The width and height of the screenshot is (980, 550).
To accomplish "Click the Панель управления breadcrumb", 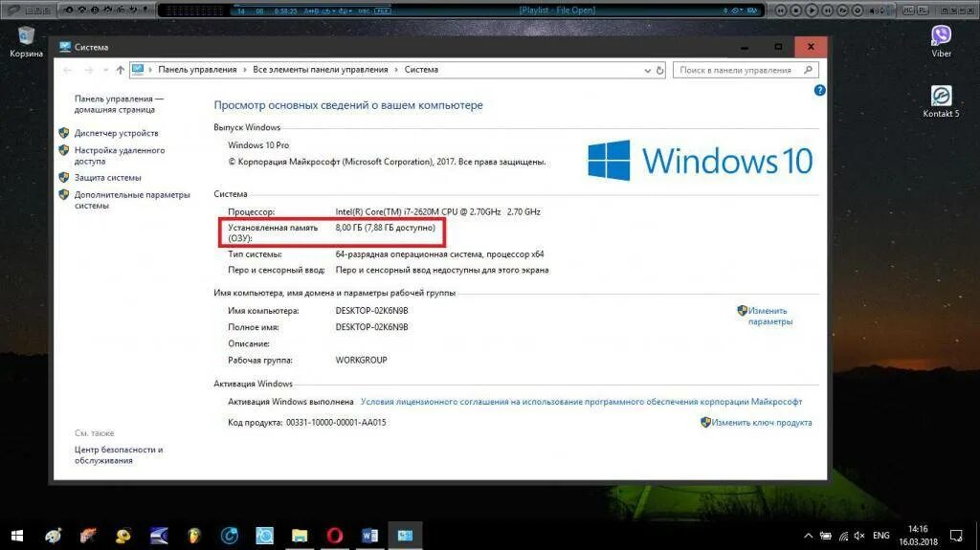I will (197, 70).
